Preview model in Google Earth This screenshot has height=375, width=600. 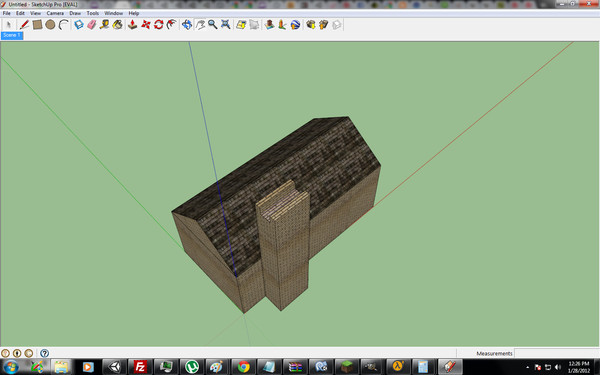click(295, 25)
